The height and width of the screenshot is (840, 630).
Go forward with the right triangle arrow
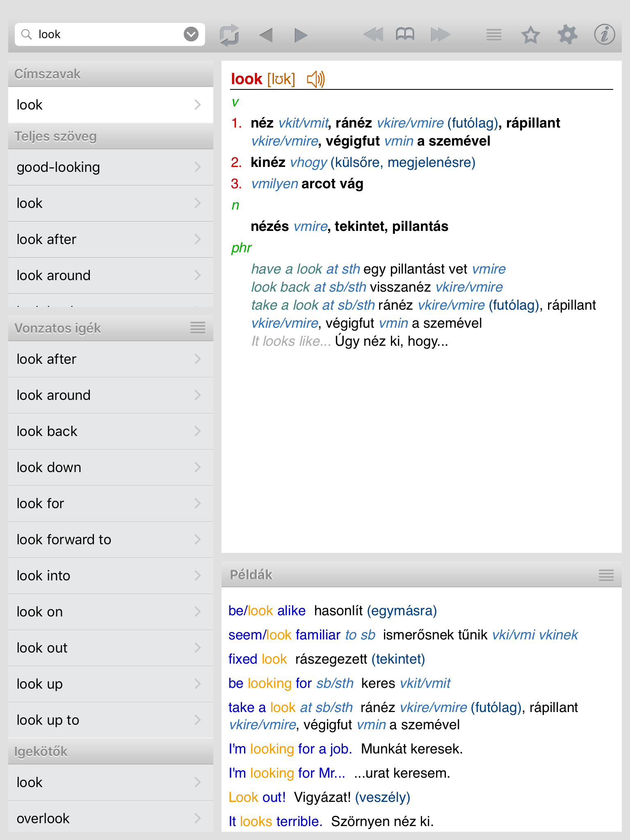tap(301, 35)
